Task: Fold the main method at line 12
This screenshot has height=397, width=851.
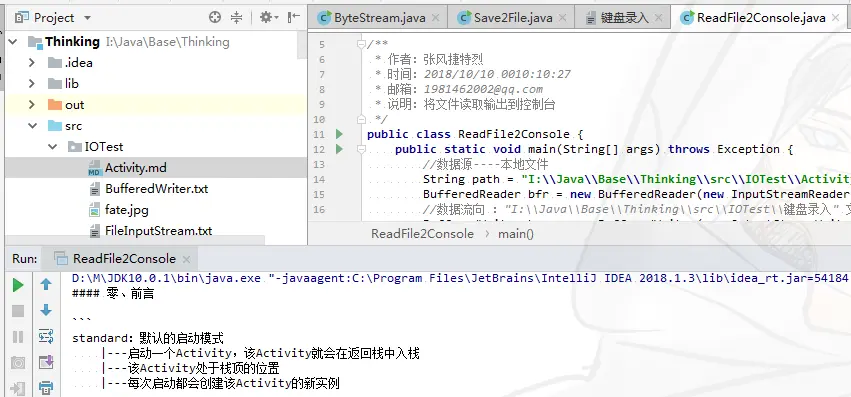Action: [x=361, y=149]
